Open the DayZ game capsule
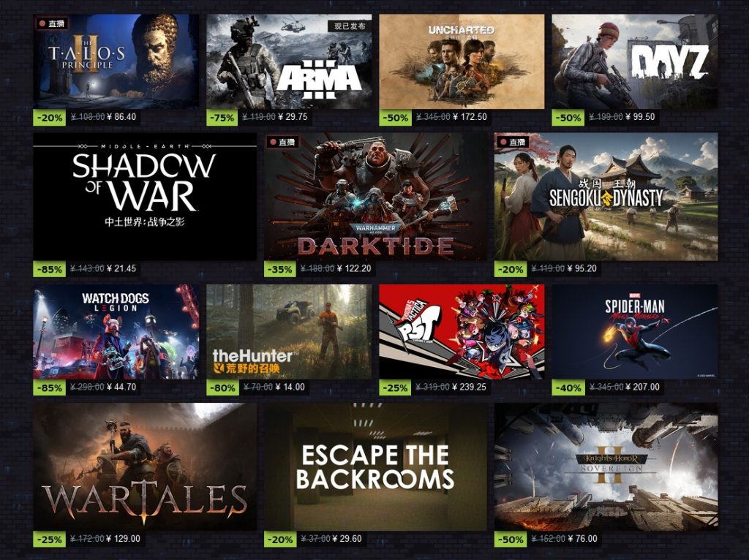Viewport: 749px width, 560px height. coord(634,61)
